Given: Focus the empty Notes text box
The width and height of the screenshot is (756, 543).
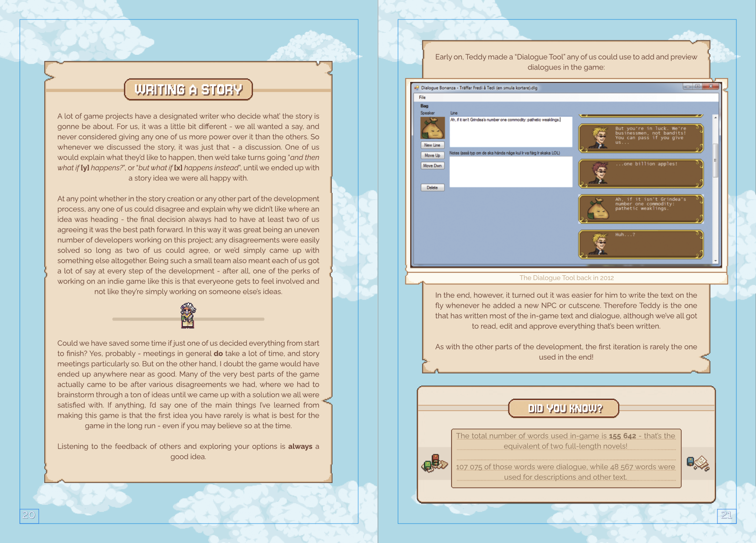Looking at the screenshot, I should coord(511,171).
